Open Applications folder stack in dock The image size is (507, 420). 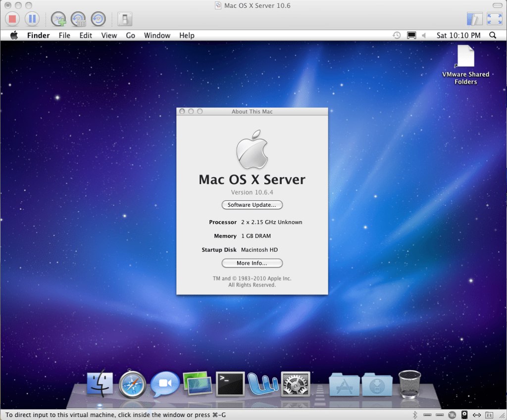[x=344, y=384]
